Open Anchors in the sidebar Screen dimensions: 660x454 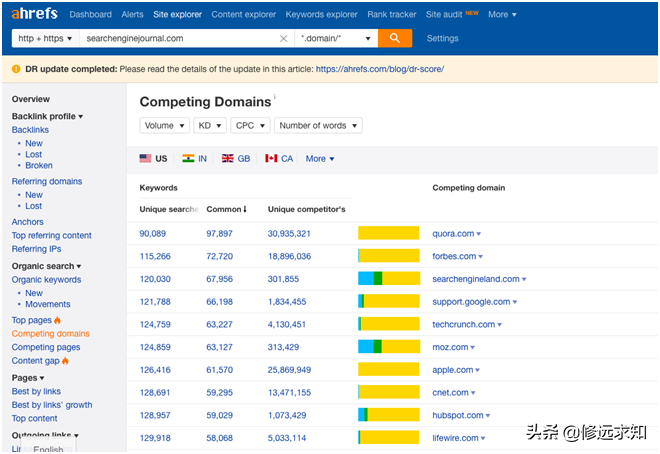click(27, 222)
